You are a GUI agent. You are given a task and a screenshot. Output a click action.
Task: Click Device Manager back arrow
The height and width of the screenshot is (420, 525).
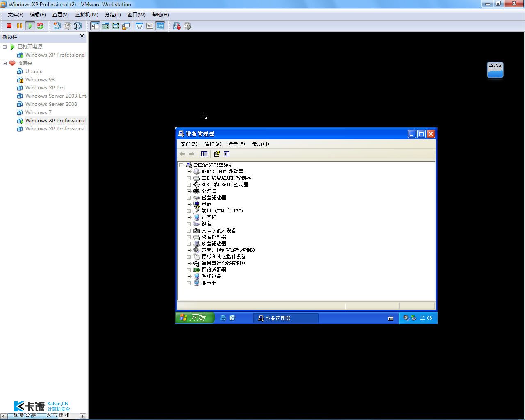point(182,154)
